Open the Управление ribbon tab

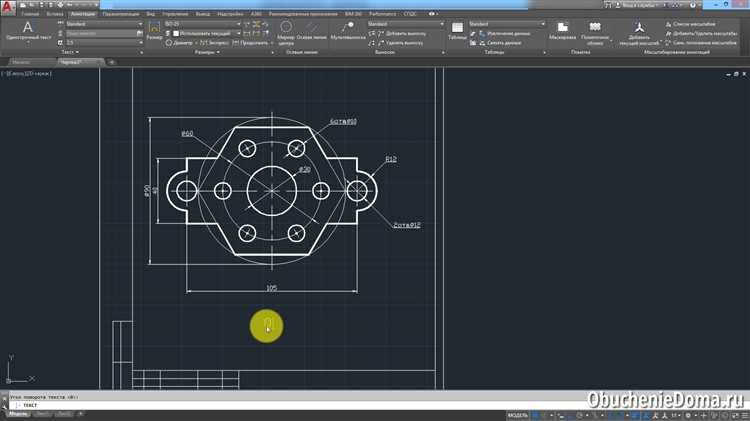(175, 14)
